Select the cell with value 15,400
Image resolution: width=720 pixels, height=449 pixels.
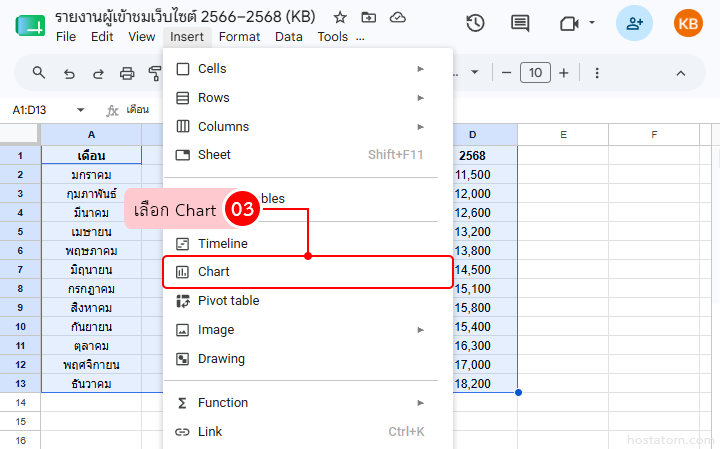coord(485,327)
